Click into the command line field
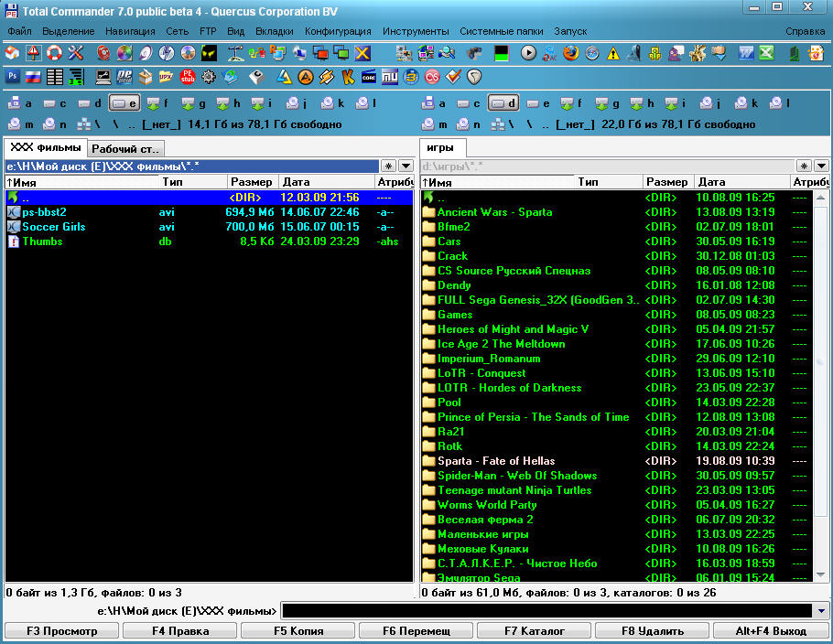Image resolution: width=833 pixels, height=644 pixels. 547,610
